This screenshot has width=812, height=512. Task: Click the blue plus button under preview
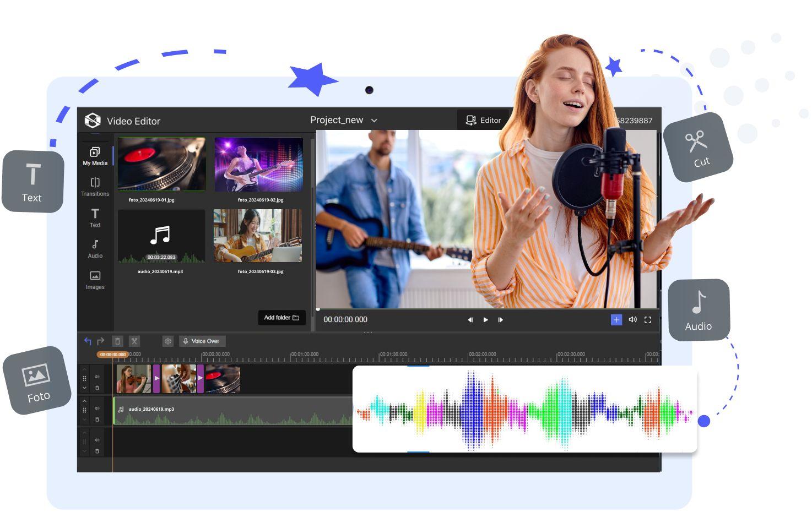(x=616, y=320)
